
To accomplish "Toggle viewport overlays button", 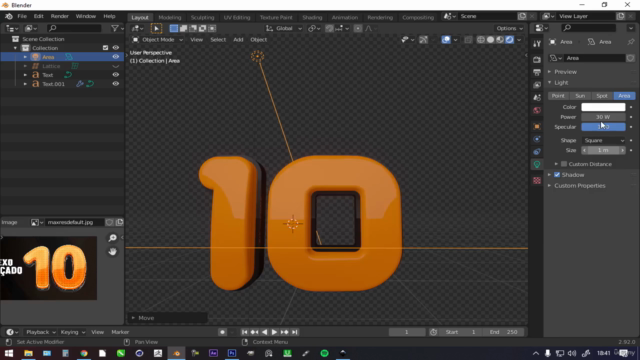I will (x=446, y=40).
